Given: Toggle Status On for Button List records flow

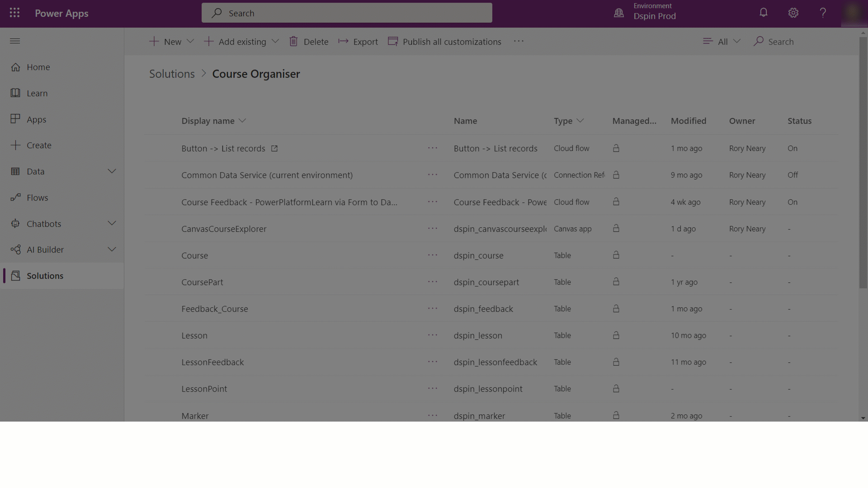Looking at the screenshot, I should (x=793, y=147).
